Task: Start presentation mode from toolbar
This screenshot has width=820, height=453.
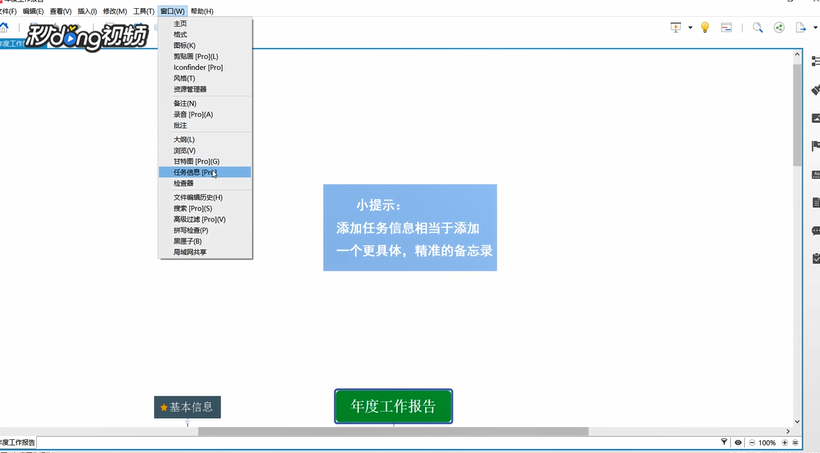Action: [x=676, y=28]
